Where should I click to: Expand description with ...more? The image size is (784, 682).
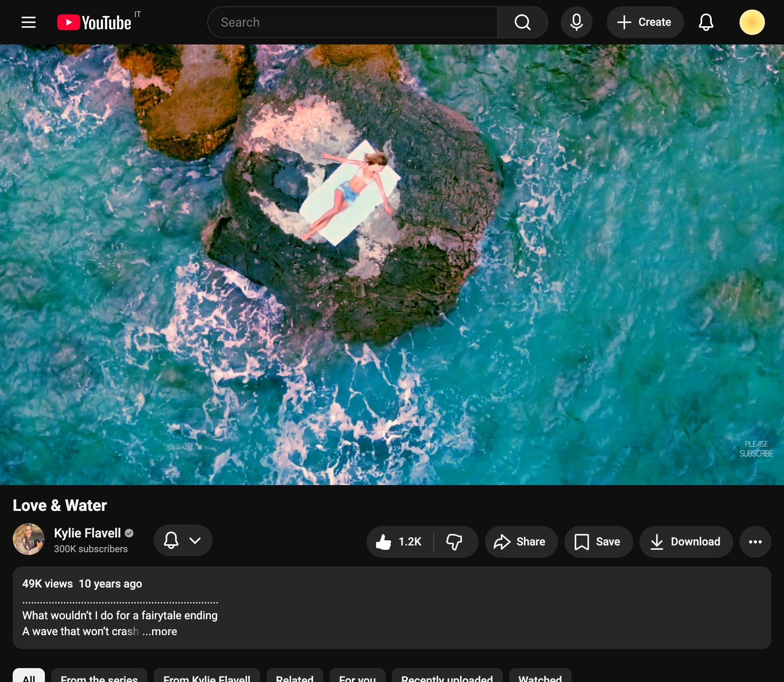click(x=160, y=631)
